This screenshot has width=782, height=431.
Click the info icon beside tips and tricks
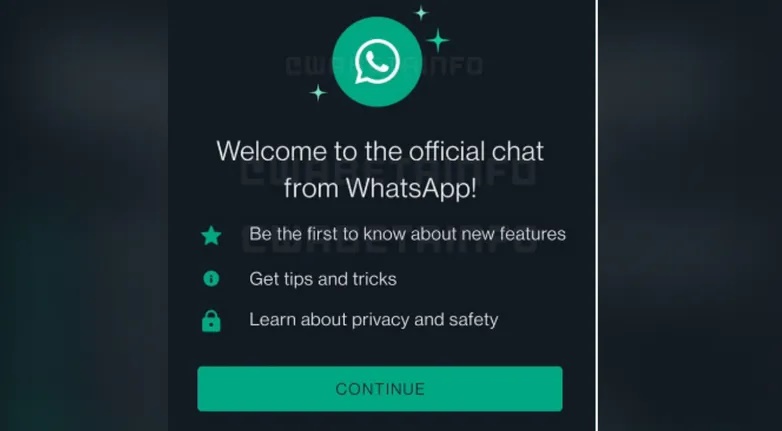(x=211, y=278)
